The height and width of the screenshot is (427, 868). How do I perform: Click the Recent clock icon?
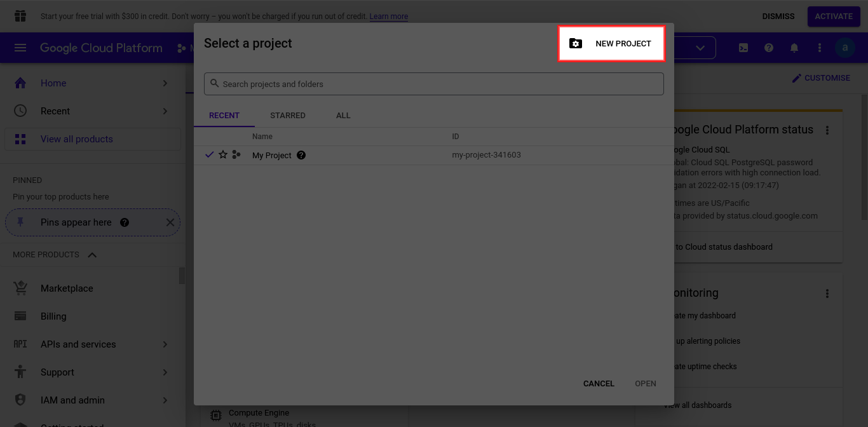pos(20,111)
